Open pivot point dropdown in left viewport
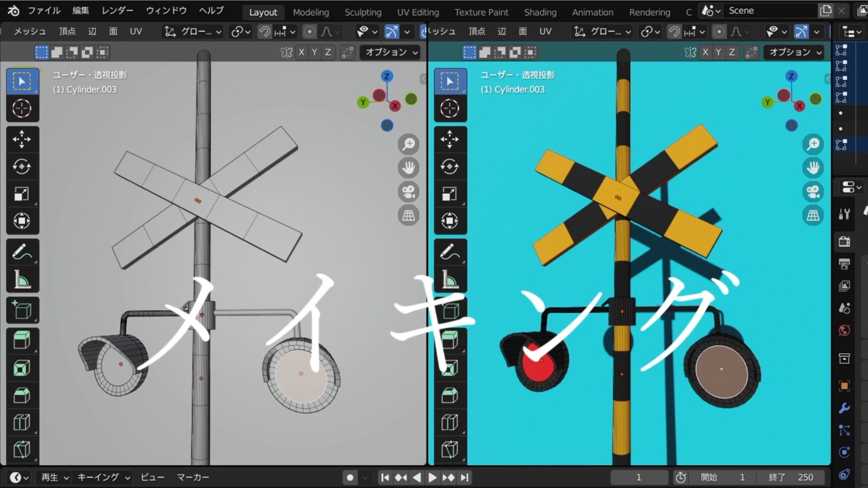Image resolution: width=868 pixels, height=488 pixels. click(240, 32)
